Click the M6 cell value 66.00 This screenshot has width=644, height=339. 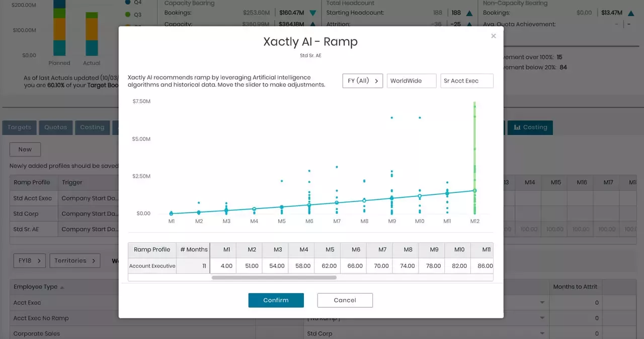pyautogui.click(x=354, y=266)
